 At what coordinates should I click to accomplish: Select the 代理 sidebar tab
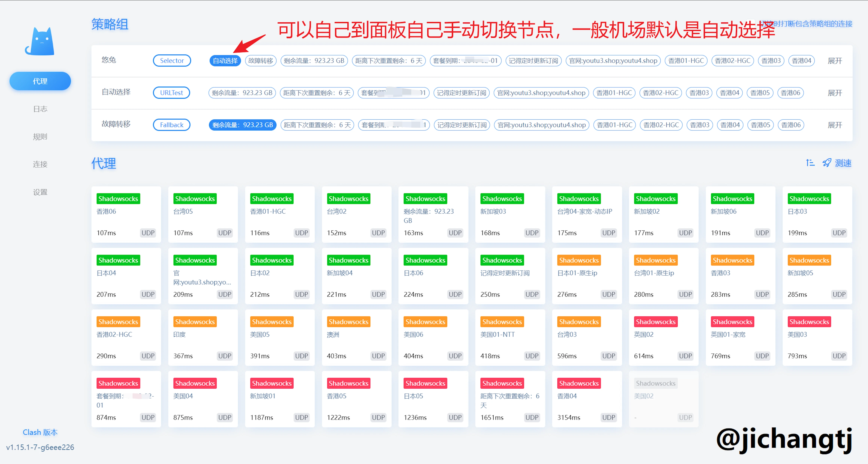pos(40,81)
